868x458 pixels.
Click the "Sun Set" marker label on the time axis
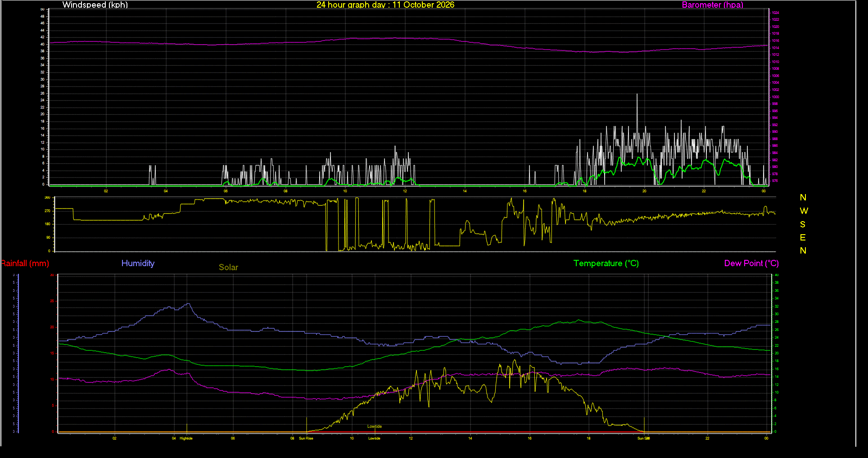(643, 438)
